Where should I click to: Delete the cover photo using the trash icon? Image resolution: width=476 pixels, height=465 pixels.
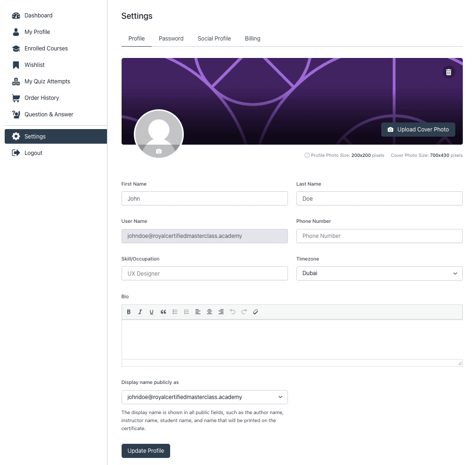click(x=448, y=72)
